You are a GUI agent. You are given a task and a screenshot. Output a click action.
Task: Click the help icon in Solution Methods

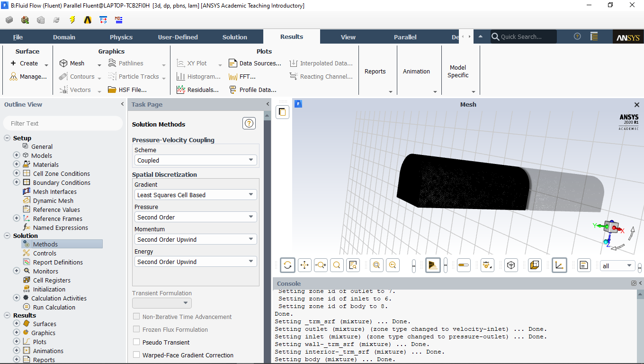tap(249, 124)
